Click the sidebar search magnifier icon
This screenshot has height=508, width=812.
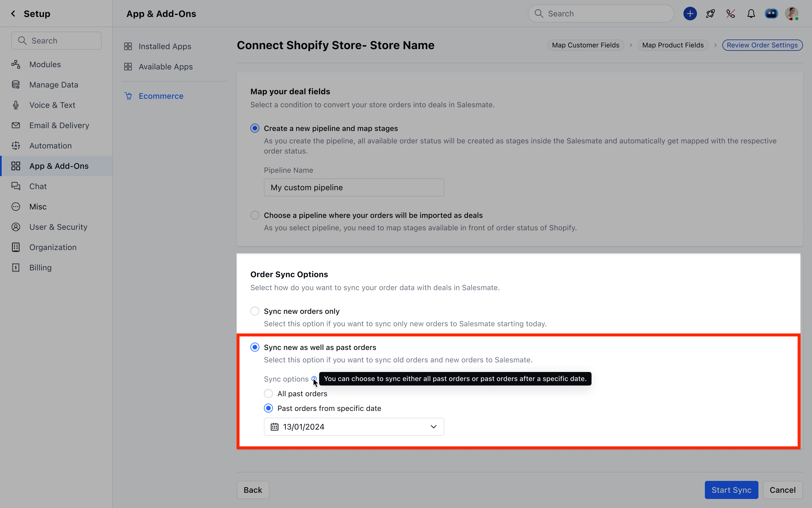coord(23,41)
